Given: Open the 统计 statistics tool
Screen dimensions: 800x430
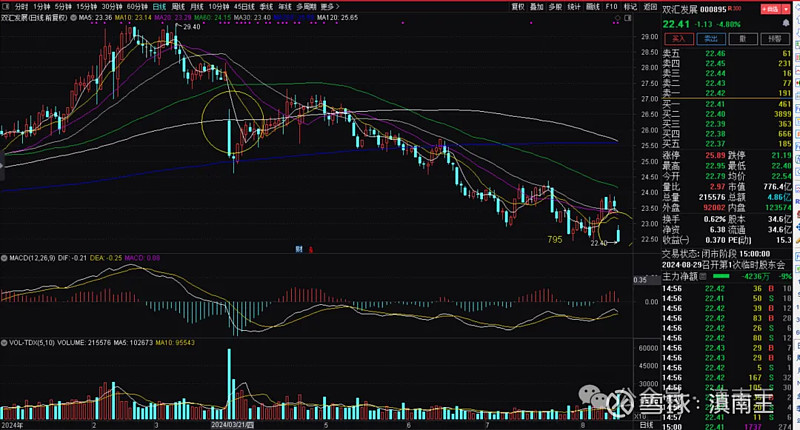Looking at the screenshot, I should point(574,7).
